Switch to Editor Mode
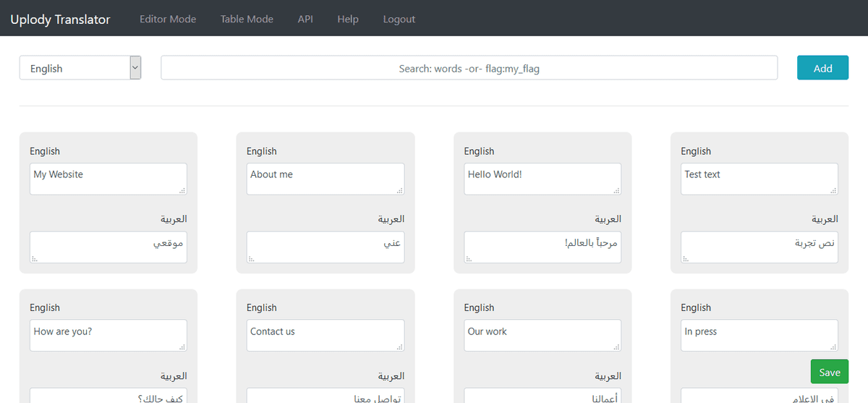 pos(168,19)
